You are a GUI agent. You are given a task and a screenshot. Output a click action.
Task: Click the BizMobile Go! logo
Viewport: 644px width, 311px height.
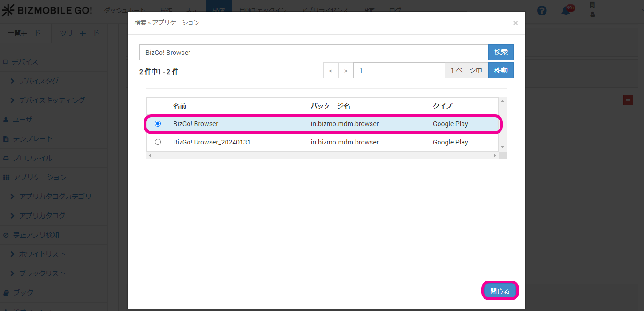47,10
